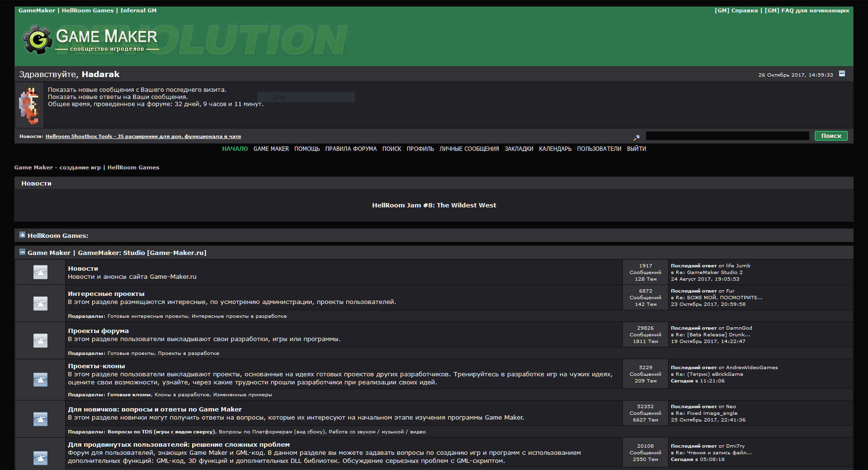Open last post Re: [Beta Release] Drunk...

(x=713, y=335)
